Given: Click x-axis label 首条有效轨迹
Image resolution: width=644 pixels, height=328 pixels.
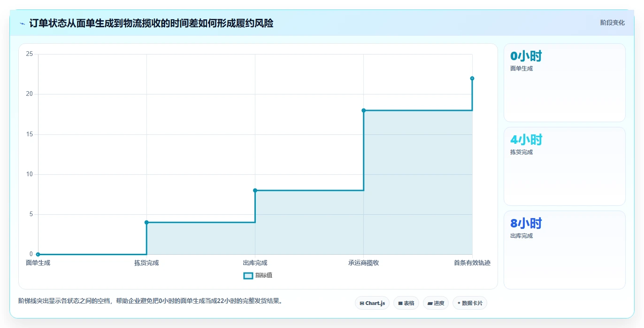Looking at the screenshot, I should click(472, 263).
